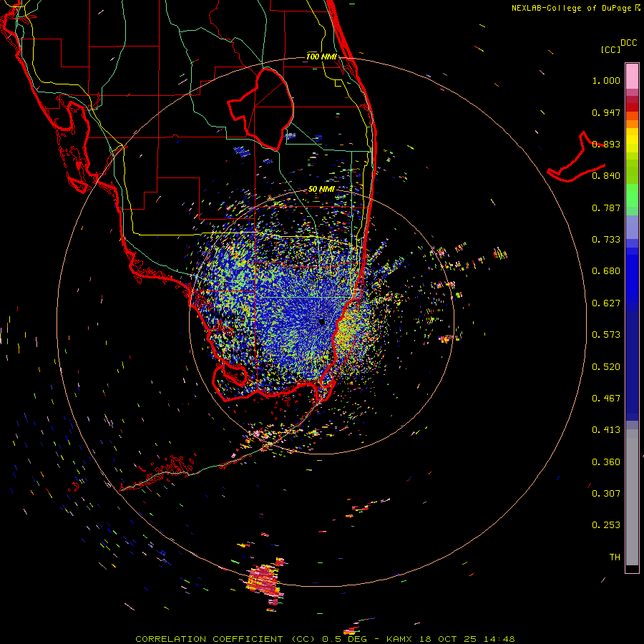This screenshot has height=644, width=644.
Task: Click the 0.893 scale value
Action: (x=606, y=144)
